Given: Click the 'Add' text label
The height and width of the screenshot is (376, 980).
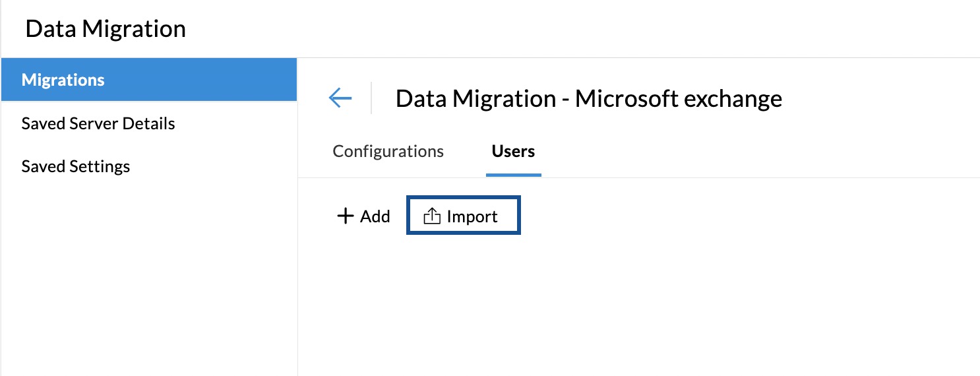Looking at the screenshot, I should coord(375,216).
